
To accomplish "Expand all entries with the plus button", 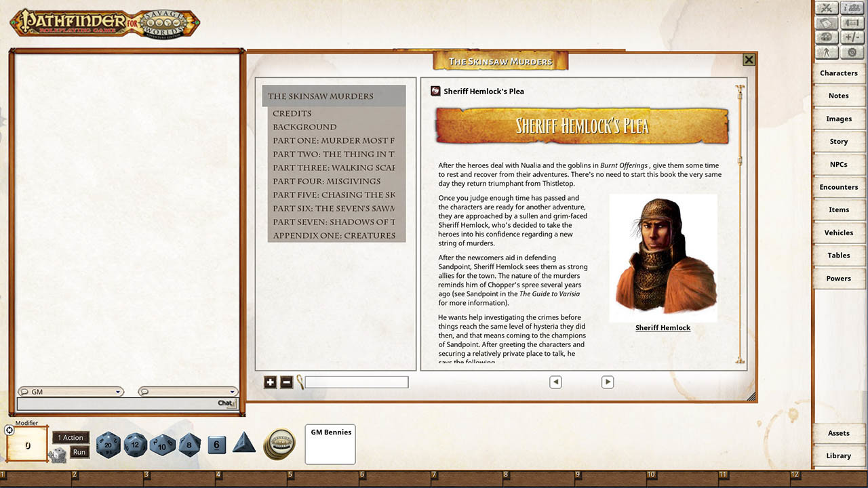I will point(270,382).
